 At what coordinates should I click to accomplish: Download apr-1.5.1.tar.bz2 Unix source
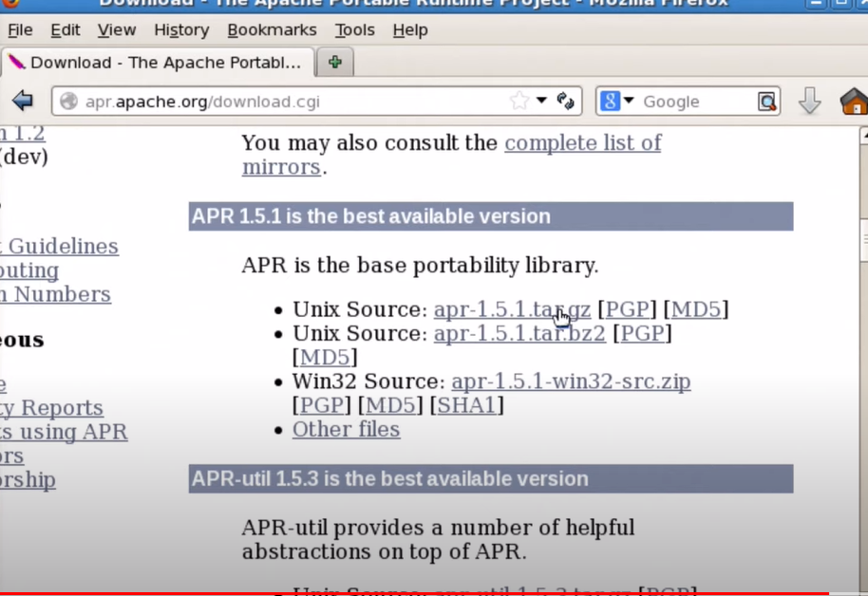(519, 333)
